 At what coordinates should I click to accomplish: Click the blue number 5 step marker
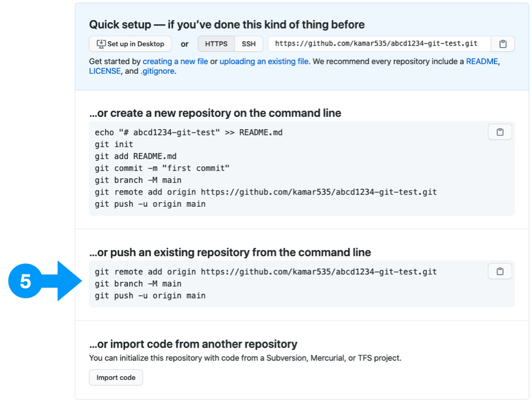pos(25,281)
